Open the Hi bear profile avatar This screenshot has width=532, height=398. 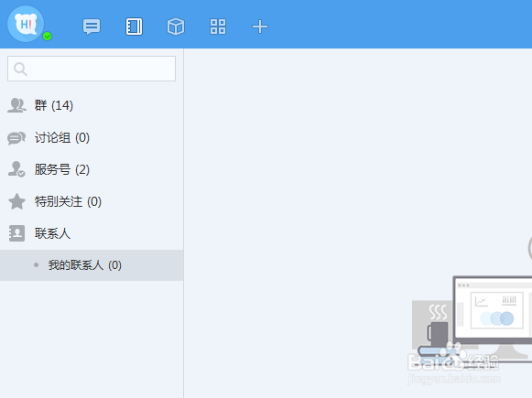(x=26, y=24)
